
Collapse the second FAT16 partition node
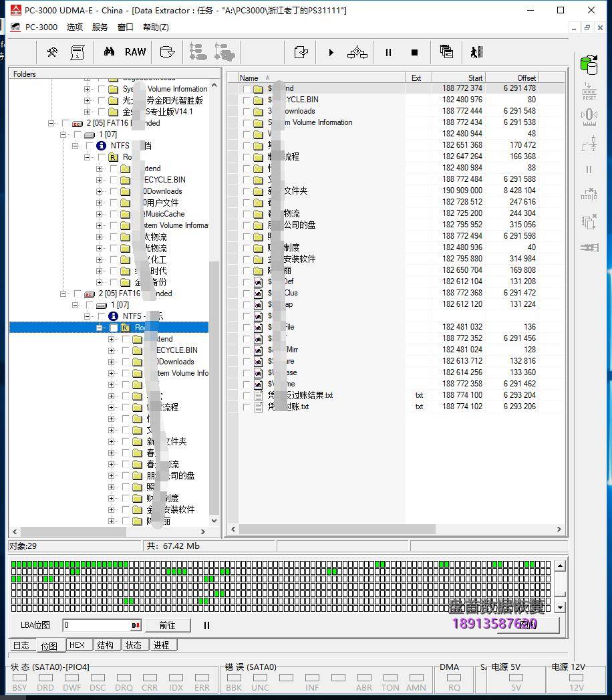click(62, 294)
